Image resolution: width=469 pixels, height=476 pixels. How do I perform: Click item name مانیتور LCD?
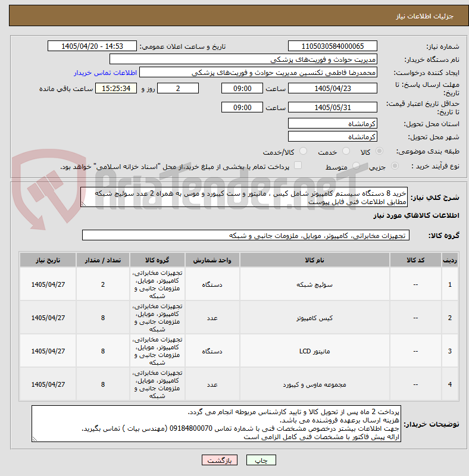pos(315,351)
